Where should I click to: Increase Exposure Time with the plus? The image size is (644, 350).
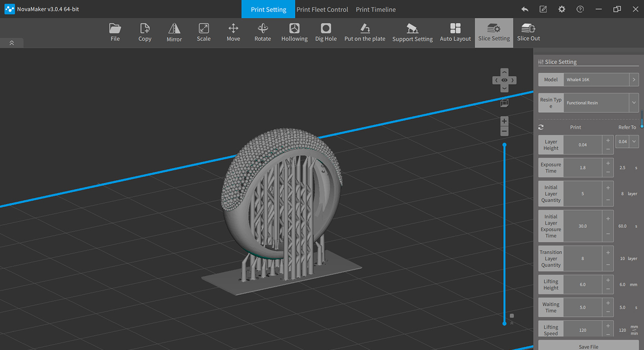click(x=608, y=163)
